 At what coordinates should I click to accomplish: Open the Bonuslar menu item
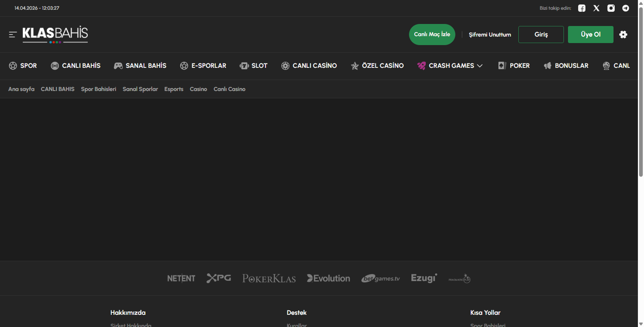pyautogui.click(x=566, y=66)
